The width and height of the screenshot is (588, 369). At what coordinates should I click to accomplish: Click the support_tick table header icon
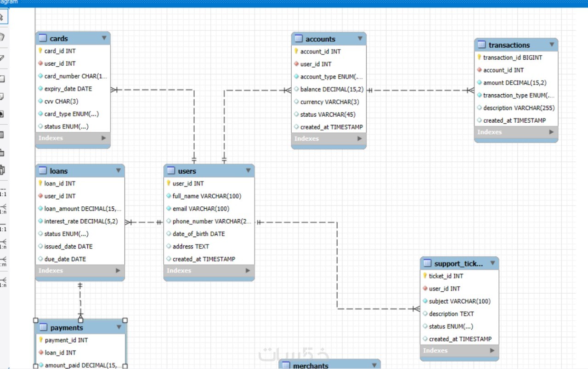click(427, 263)
